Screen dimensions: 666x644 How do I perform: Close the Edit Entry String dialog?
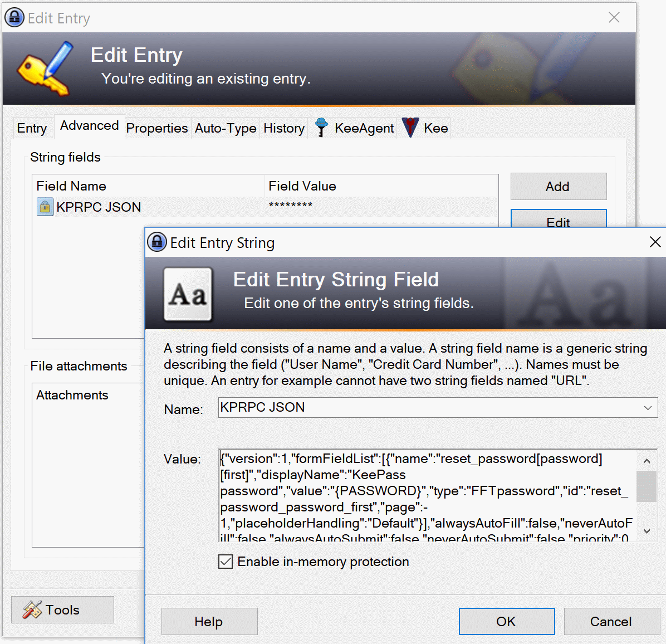[655, 242]
